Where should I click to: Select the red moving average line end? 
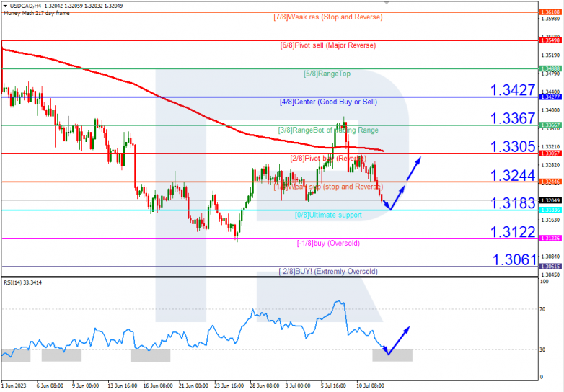coord(383,151)
